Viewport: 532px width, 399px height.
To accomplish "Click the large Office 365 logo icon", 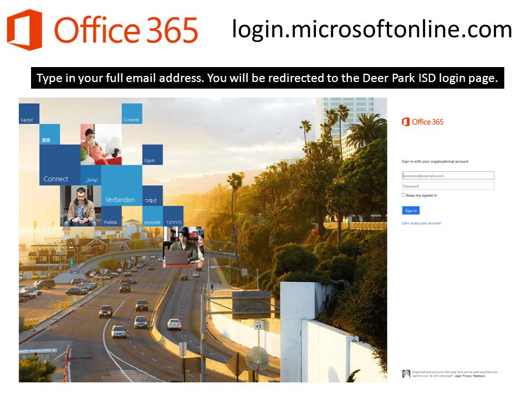I will tap(24, 30).
